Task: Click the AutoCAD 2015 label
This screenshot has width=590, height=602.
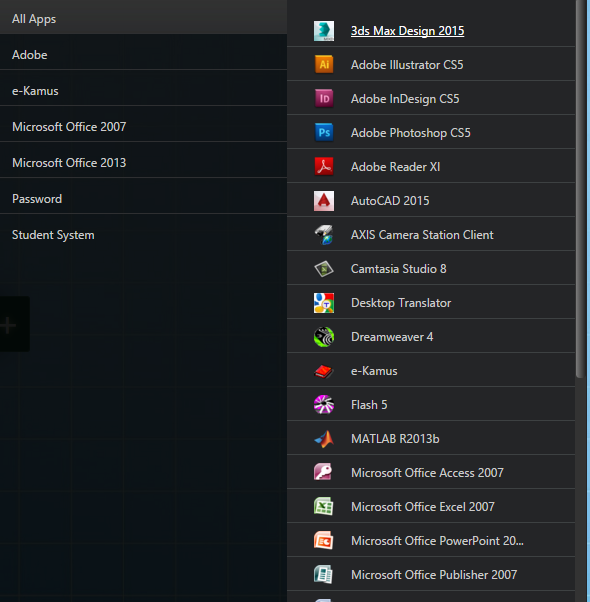Action: pyautogui.click(x=390, y=201)
